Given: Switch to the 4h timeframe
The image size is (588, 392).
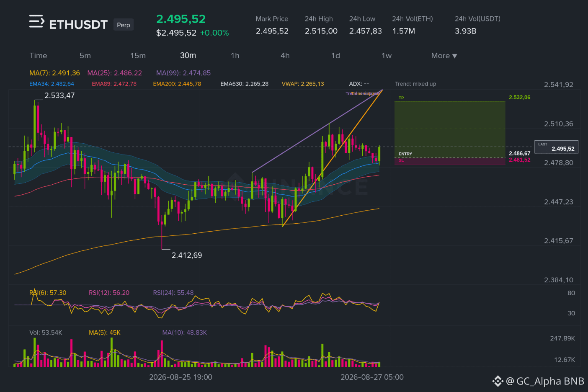Looking at the screenshot, I should pyautogui.click(x=285, y=56).
